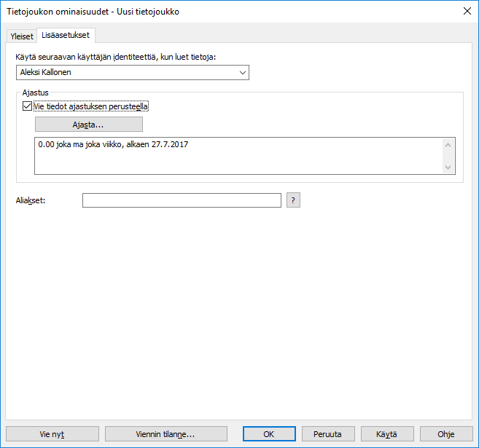Image resolution: width=479 pixels, height=448 pixels.
Task: Click the schedule box scroll up arrow
Action: (x=448, y=145)
